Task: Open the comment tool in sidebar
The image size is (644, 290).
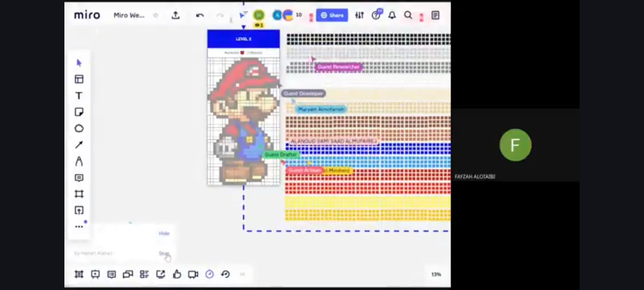Action: click(79, 178)
